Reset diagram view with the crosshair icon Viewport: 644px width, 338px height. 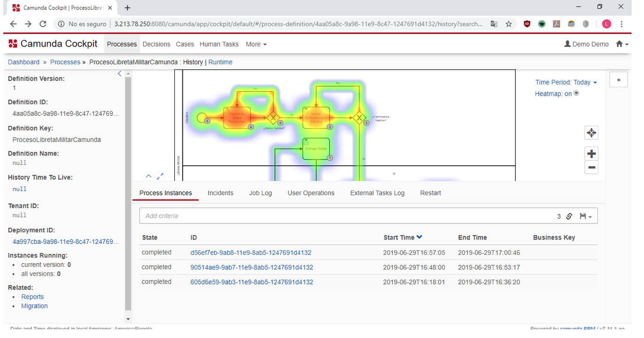tap(591, 133)
